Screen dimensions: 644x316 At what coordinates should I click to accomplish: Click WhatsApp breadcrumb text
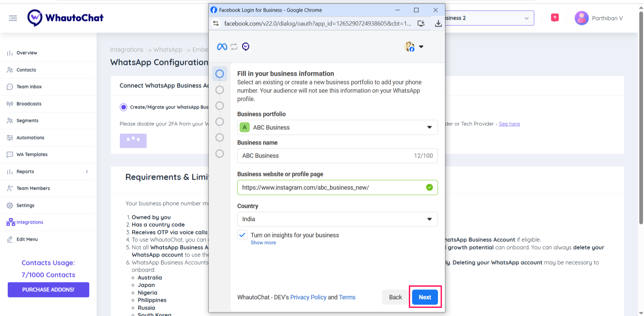[x=168, y=50]
